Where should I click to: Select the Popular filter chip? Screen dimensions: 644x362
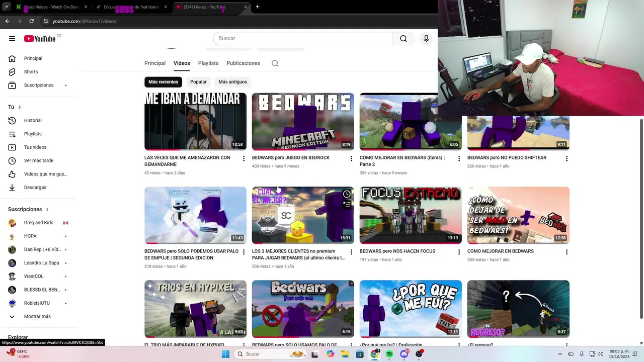click(198, 82)
